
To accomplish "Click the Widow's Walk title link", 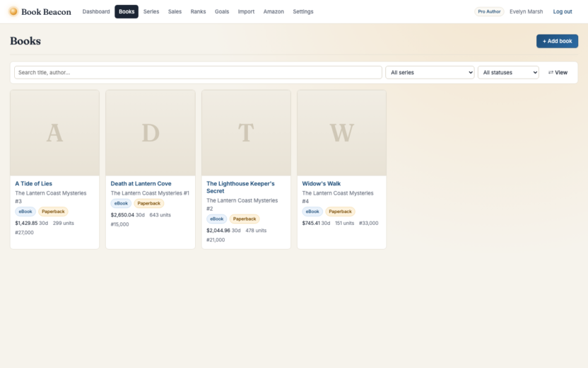I will pyautogui.click(x=321, y=183).
